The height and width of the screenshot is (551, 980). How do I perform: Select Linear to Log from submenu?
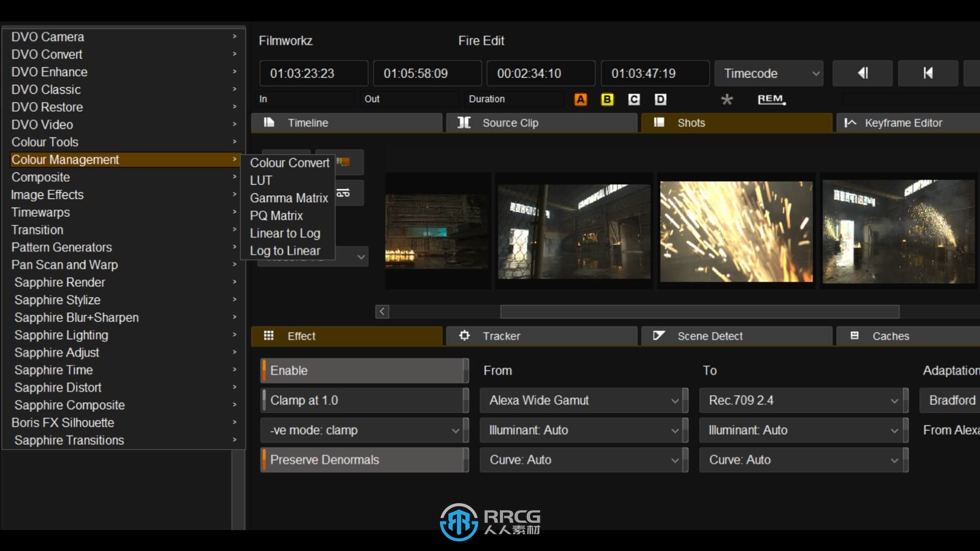coord(289,233)
